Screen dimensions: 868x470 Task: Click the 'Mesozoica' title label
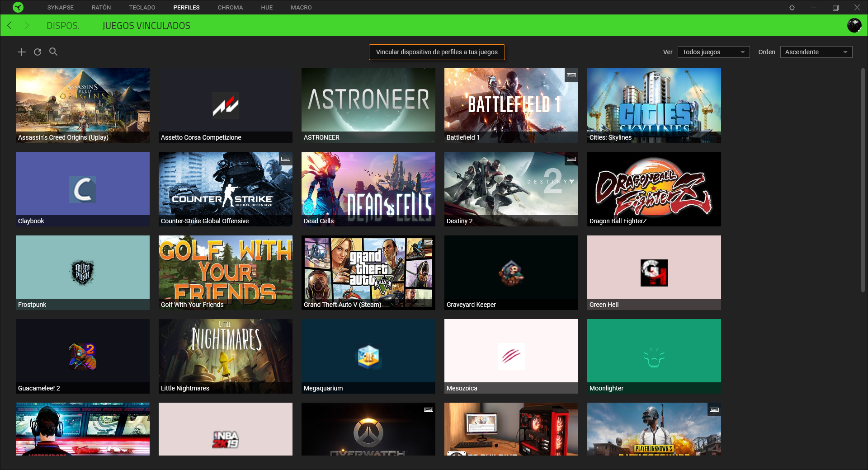click(x=462, y=388)
